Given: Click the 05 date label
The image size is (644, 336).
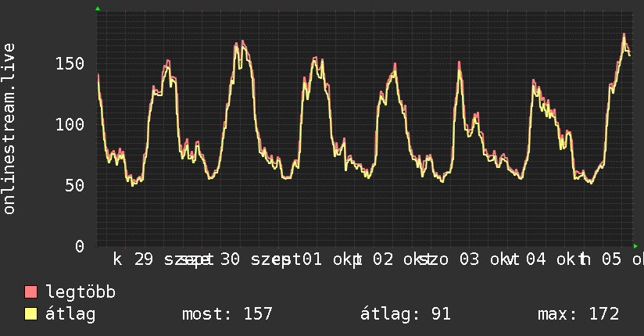Looking at the screenshot, I should [x=611, y=259].
